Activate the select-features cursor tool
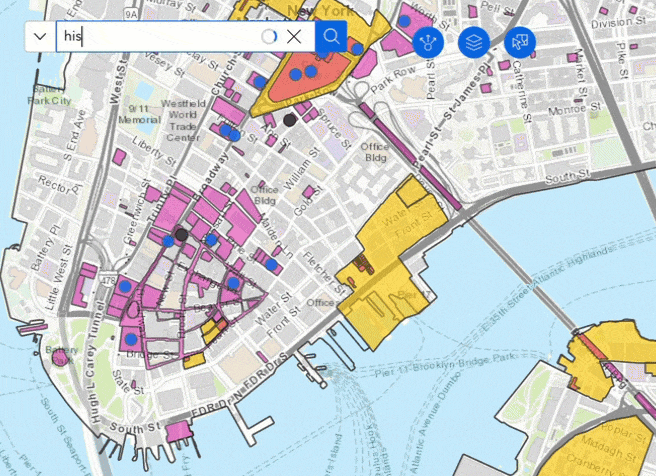The width and height of the screenshot is (656, 476). pyautogui.click(x=520, y=42)
